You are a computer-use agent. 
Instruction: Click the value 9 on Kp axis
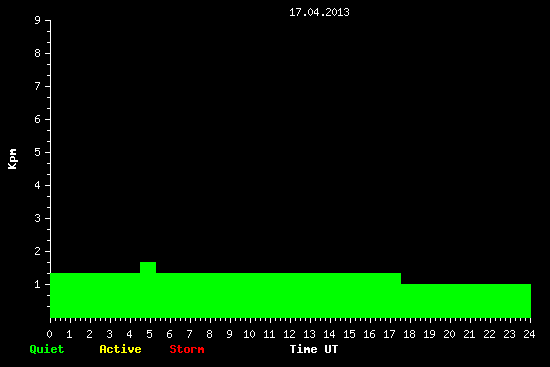[38, 20]
